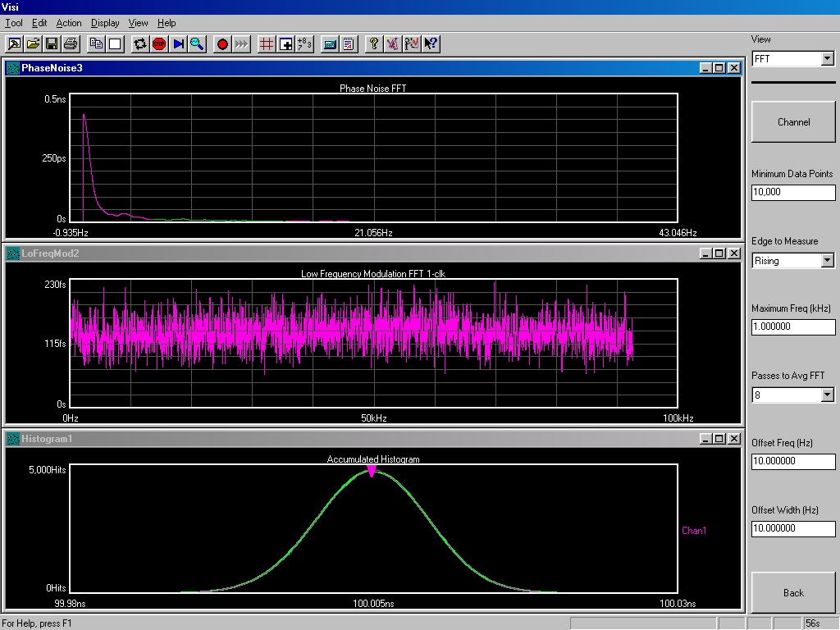Click the Offset Freq (Hz) field
840x630 pixels.
[x=793, y=461]
